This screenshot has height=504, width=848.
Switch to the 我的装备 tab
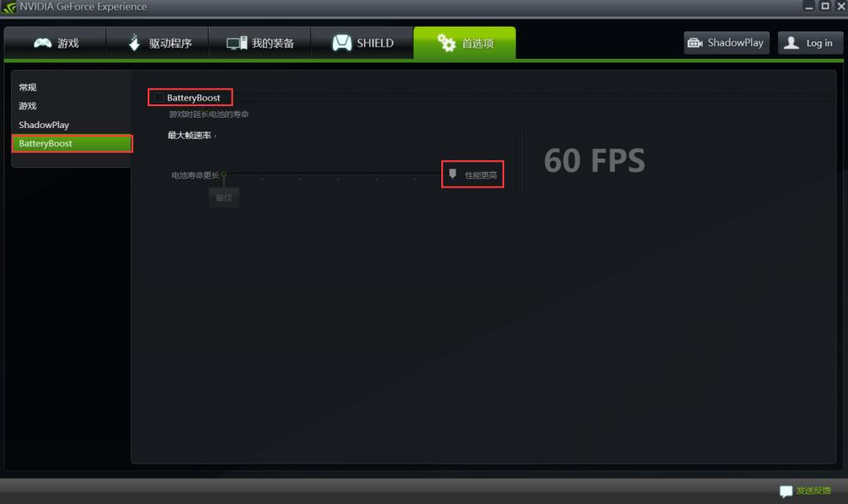pos(260,42)
